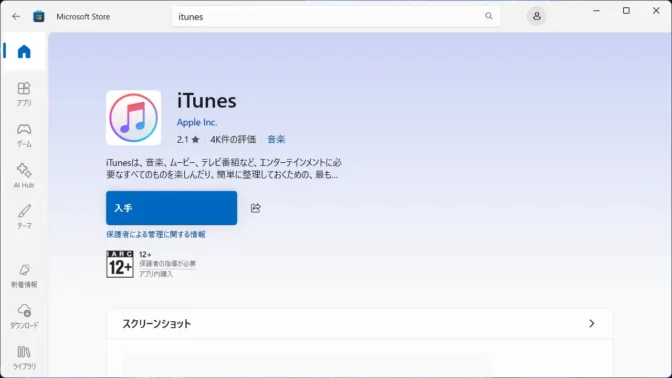Close the Microsoft Store window
This screenshot has width=672, height=378.
[x=656, y=11]
